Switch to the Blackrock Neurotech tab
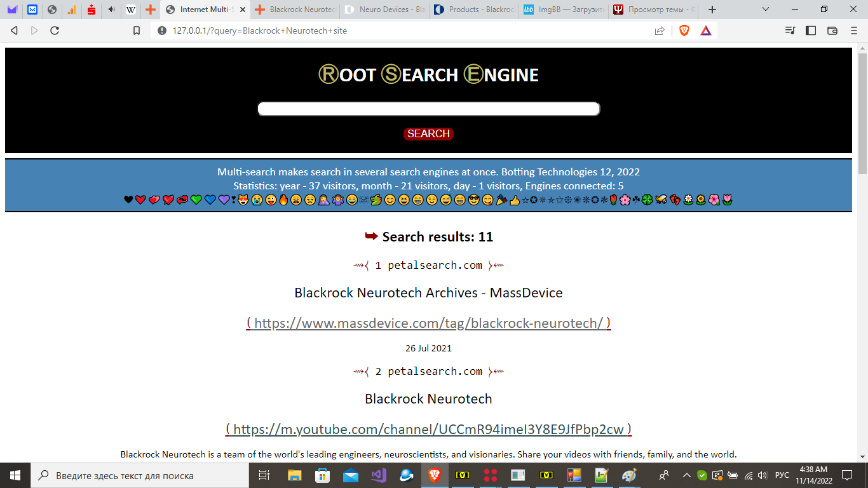Image resolution: width=868 pixels, height=488 pixels. coord(295,10)
